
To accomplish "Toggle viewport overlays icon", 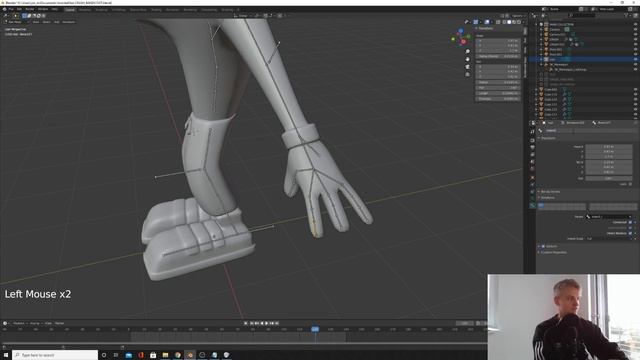I will [x=487, y=22].
